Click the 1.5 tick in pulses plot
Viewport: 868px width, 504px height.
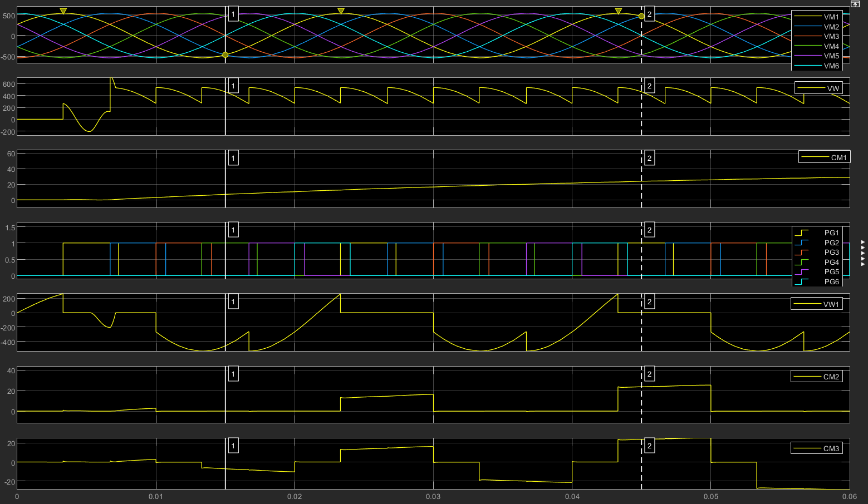click(x=9, y=228)
